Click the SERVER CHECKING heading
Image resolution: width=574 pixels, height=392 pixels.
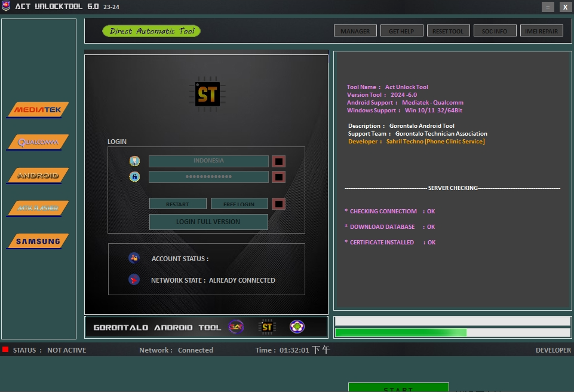[453, 188]
